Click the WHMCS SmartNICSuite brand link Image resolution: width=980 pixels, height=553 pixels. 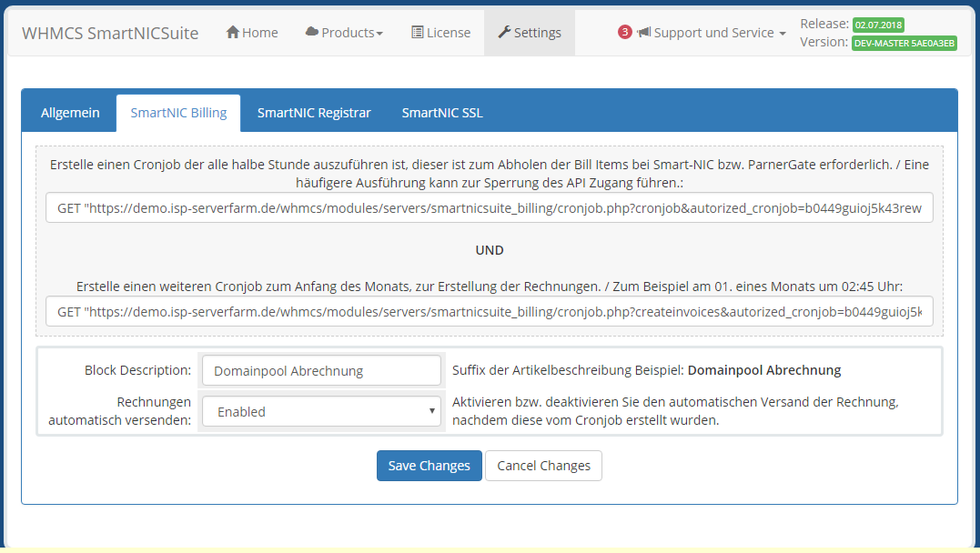coord(111,33)
